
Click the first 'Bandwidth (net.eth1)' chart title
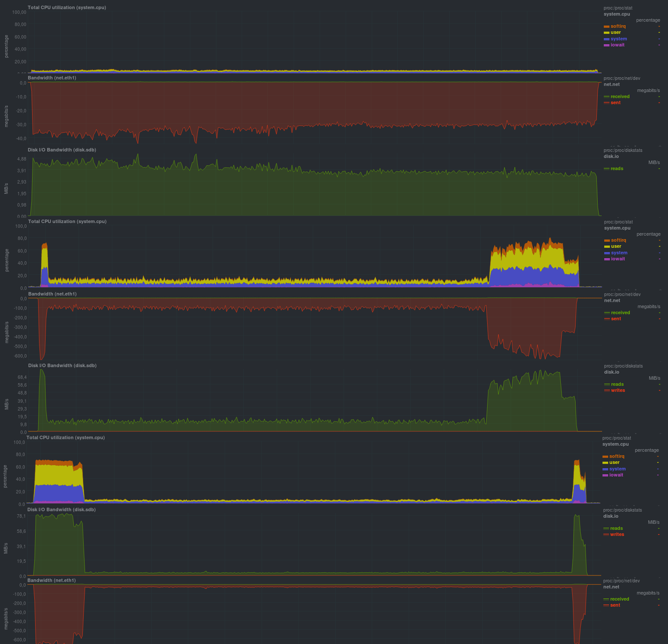point(52,78)
